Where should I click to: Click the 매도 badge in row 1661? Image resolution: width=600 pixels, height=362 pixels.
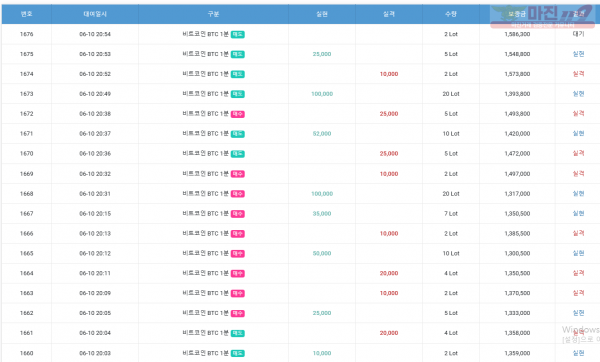click(238, 333)
